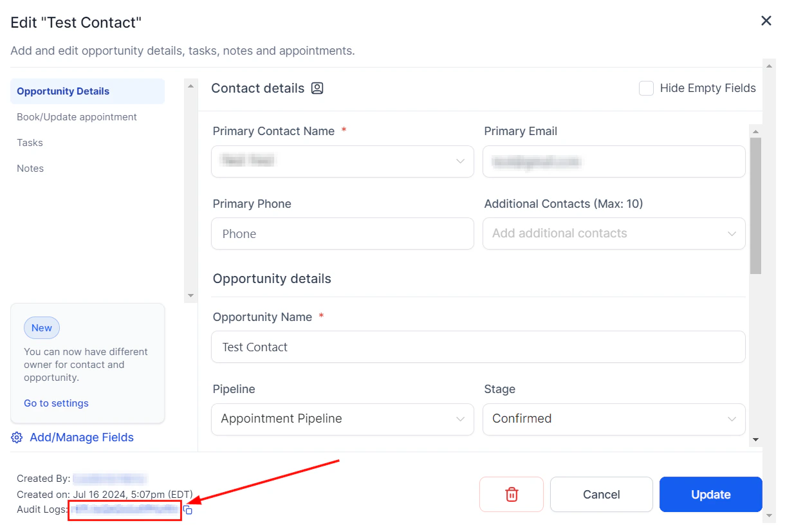785x532 pixels.
Task: Select Opportunity Details in the sidebar
Action: [62, 91]
